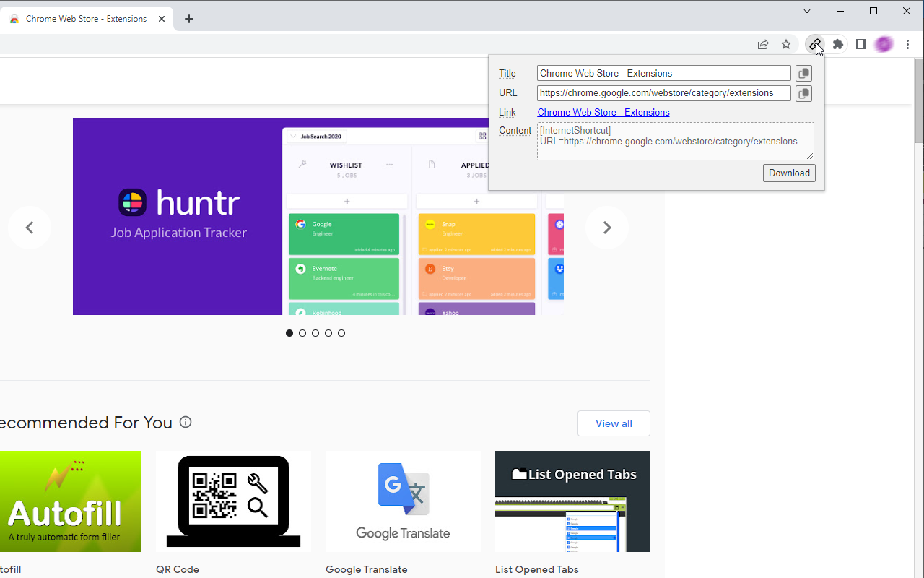Image resolution: width=924 pixels, height=578 pixels.
Task: Select the active link-shortcut extension icon
Action: point(814,44)
